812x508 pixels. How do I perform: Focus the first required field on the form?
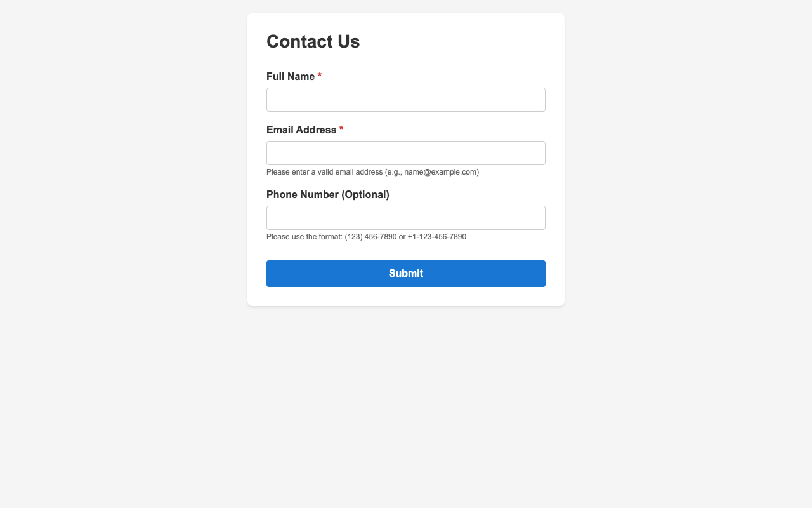(405, 99)
